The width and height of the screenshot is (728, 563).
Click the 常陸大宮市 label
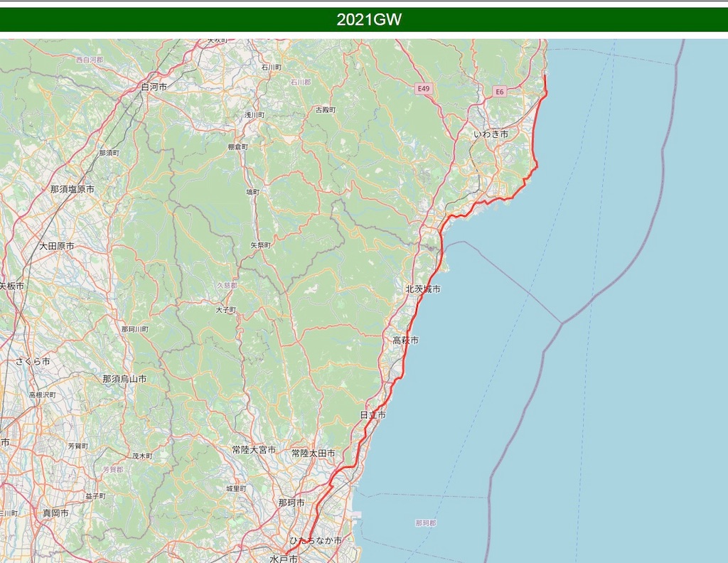(254, 450)
